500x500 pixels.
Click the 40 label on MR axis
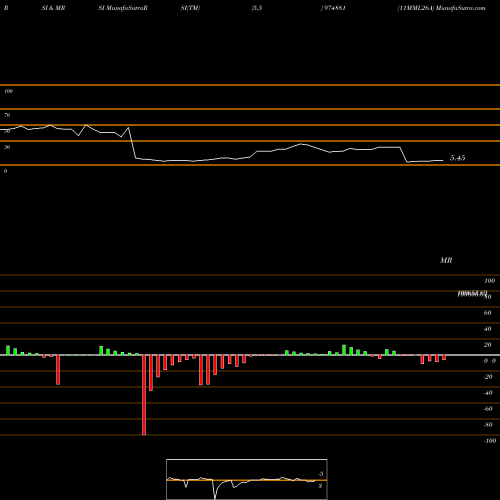(x=487, y=329)
